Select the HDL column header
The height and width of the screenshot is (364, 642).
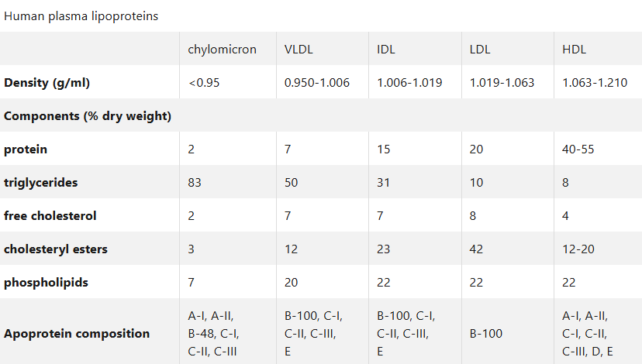[x=575, y=50]
